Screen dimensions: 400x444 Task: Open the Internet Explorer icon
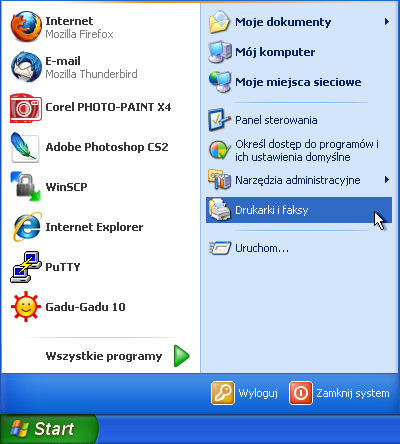coord(27,227)
